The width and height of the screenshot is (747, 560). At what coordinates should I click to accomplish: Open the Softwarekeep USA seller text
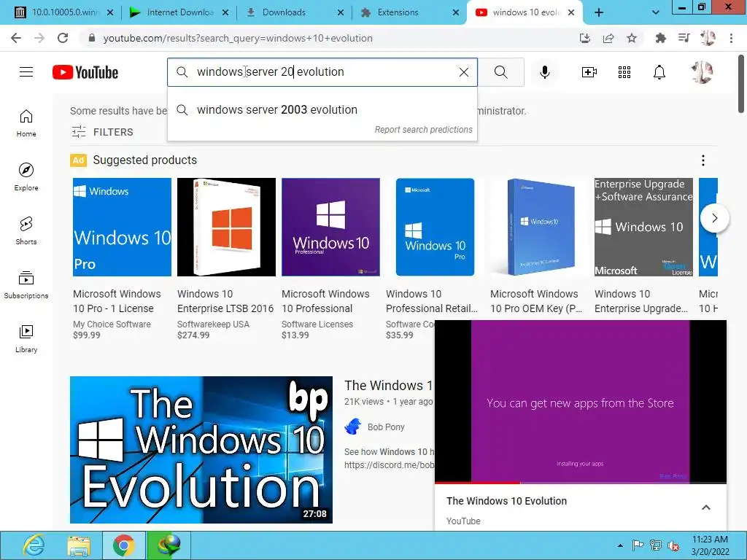pos(213,324)
